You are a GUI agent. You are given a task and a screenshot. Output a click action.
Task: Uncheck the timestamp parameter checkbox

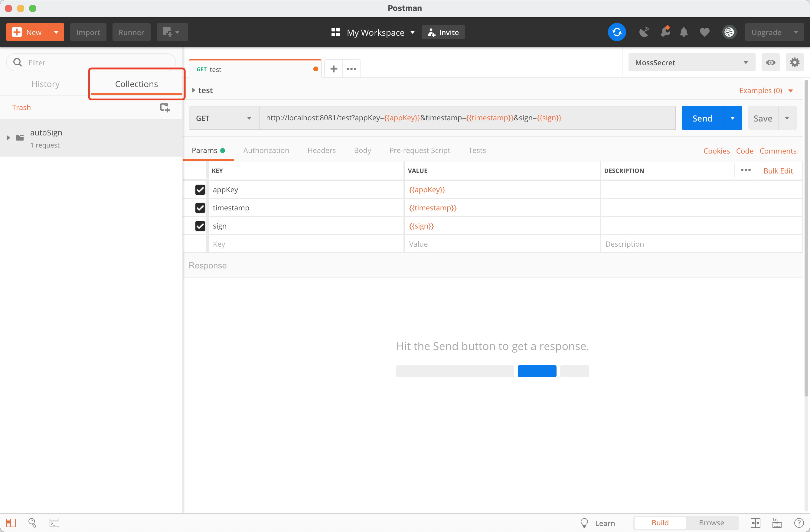click(200, 208)
